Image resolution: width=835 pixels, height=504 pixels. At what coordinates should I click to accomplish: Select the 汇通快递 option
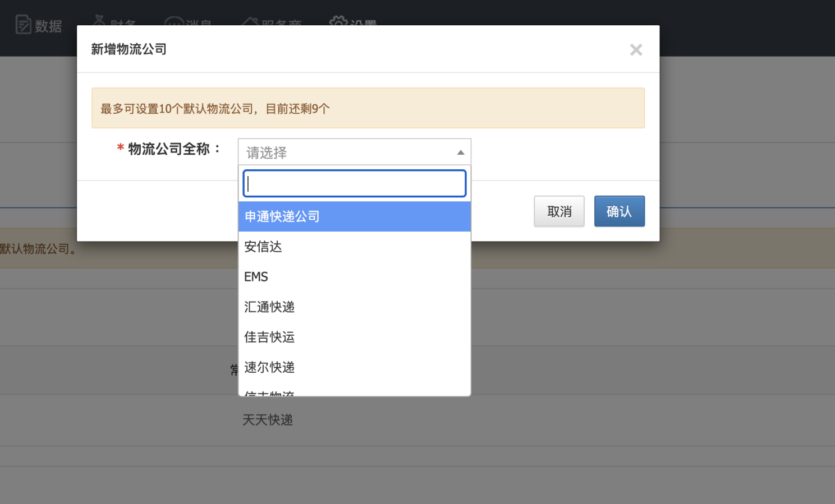pyautogui.click(x=354, y=307)
